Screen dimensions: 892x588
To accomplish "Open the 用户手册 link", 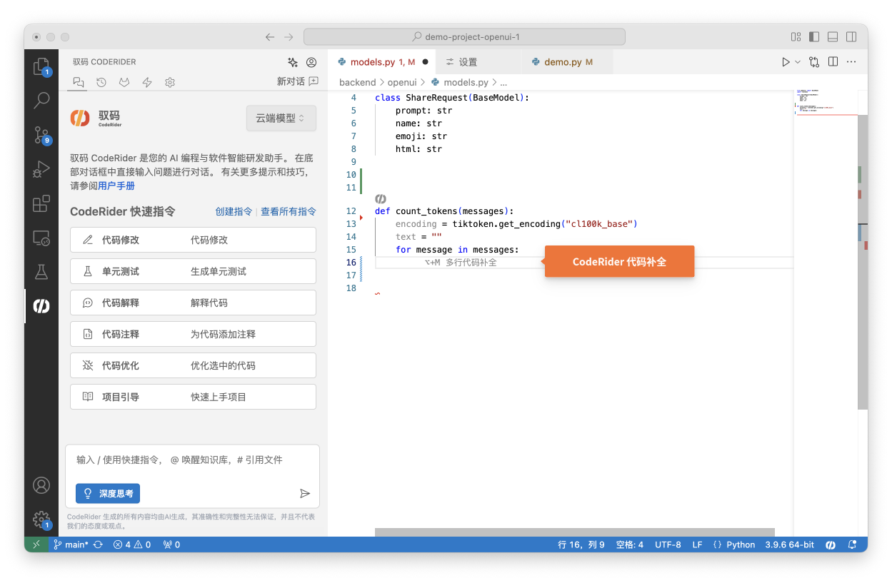I will [116, 186].
